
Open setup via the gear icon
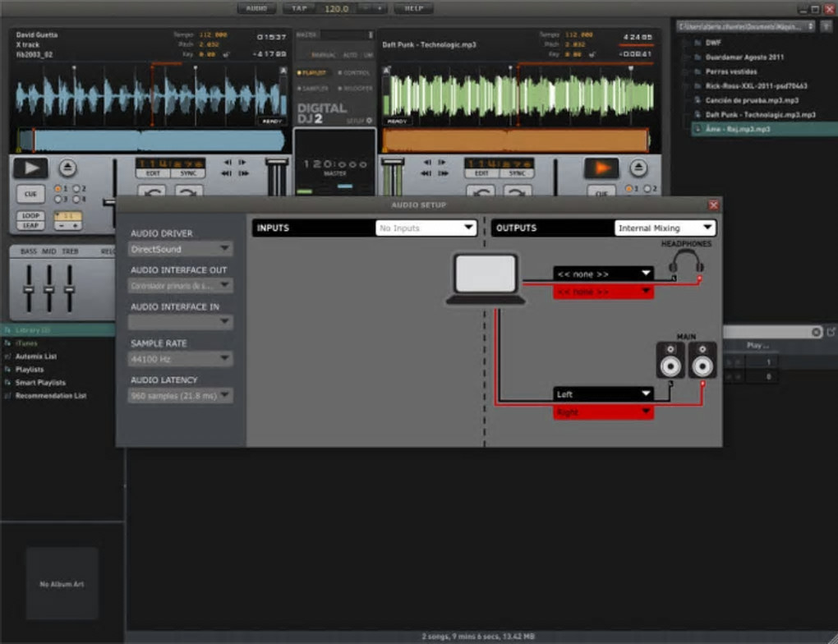[x=369, y=120]
